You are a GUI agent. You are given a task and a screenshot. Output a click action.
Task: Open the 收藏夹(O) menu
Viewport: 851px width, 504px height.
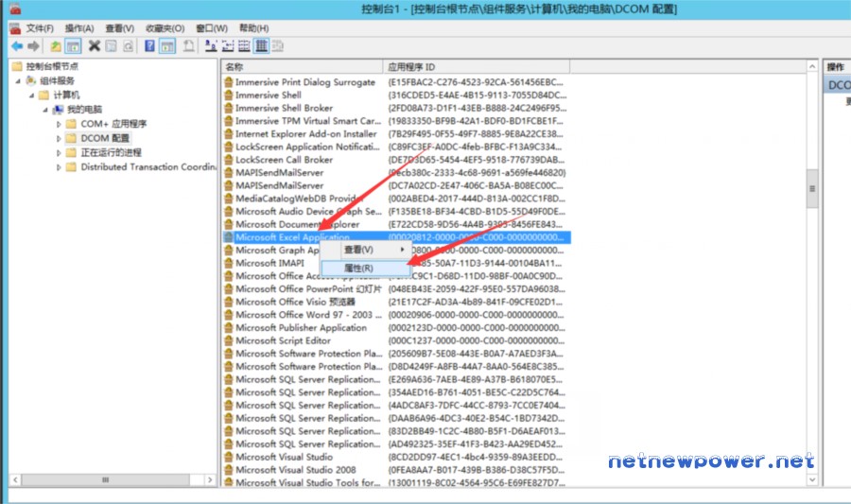[x=165, y=28]
